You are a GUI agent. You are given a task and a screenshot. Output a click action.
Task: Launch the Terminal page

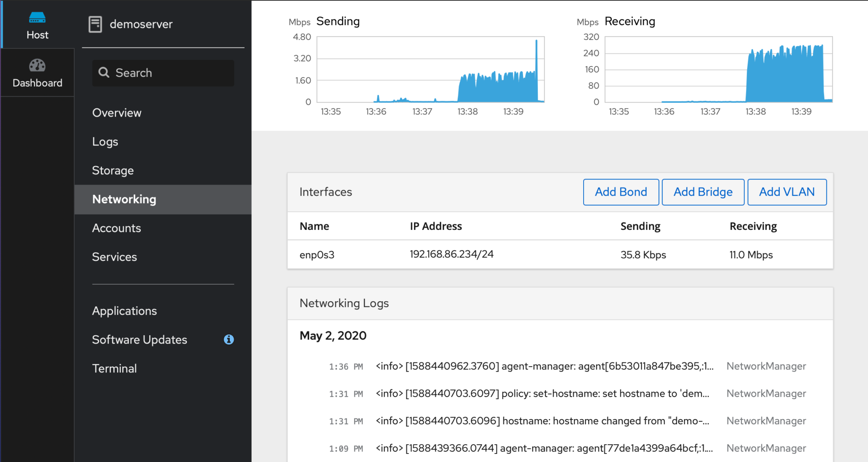[114, 369]
